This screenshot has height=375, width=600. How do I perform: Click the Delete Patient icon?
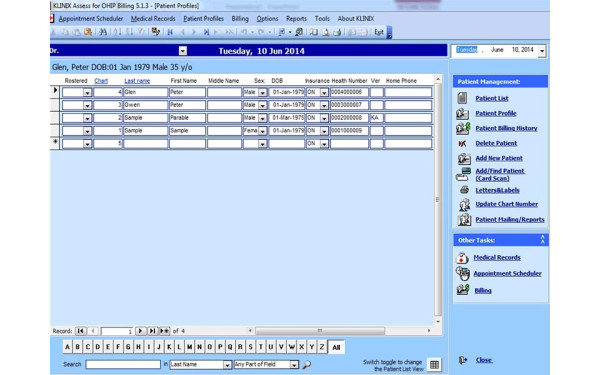[x=462, y=143]
